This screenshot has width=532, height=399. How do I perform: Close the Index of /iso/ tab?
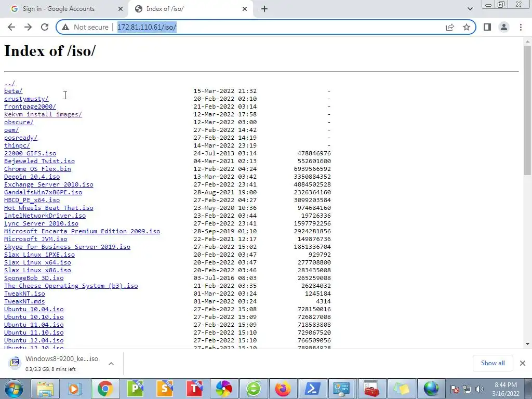pyautogui.click(x=245, y=9)
